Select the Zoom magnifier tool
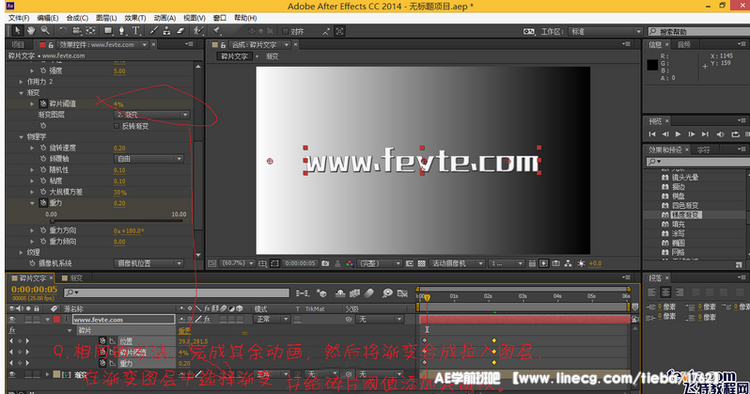750x394 pixels. (x=45, y=31)
